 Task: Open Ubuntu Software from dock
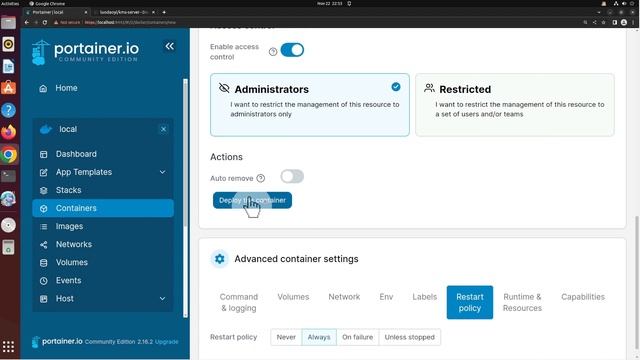(x=8, y=88)
